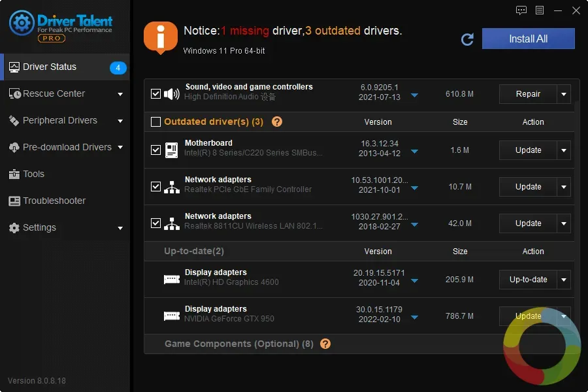Expand the Settings submenu arrow
Viewport: 588px width, 392px height.
120,228
